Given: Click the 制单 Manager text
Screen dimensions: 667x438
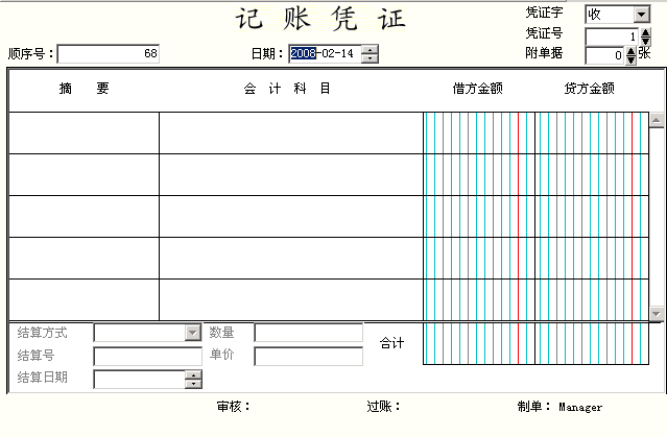Looking at the screenshot, I should (x=560, y=407).
